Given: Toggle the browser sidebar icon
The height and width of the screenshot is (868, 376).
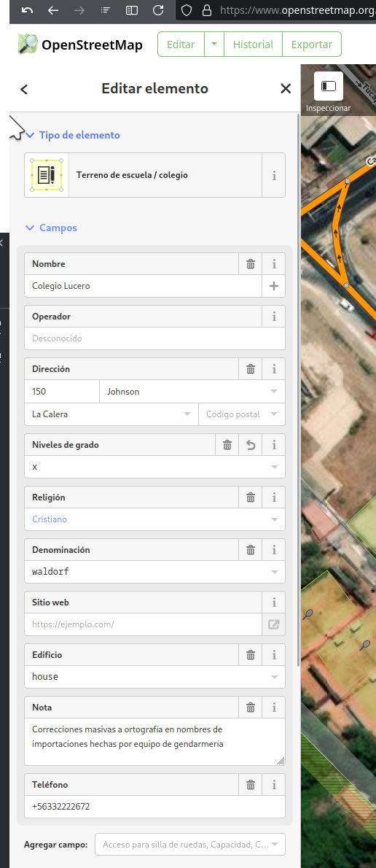Looking at the screenshot, I should click(x=132, y=10).
